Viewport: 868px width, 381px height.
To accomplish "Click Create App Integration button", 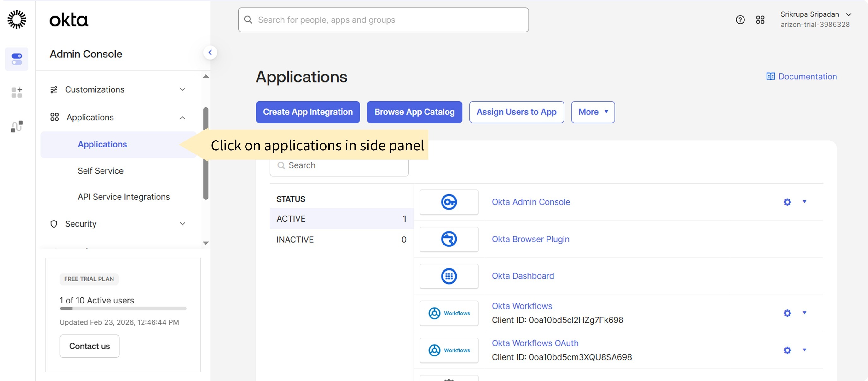I will (307, 112).
